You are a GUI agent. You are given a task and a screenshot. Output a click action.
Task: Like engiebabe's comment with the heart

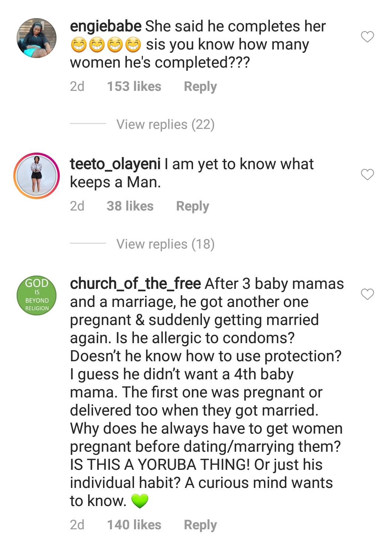click(367, 37)
